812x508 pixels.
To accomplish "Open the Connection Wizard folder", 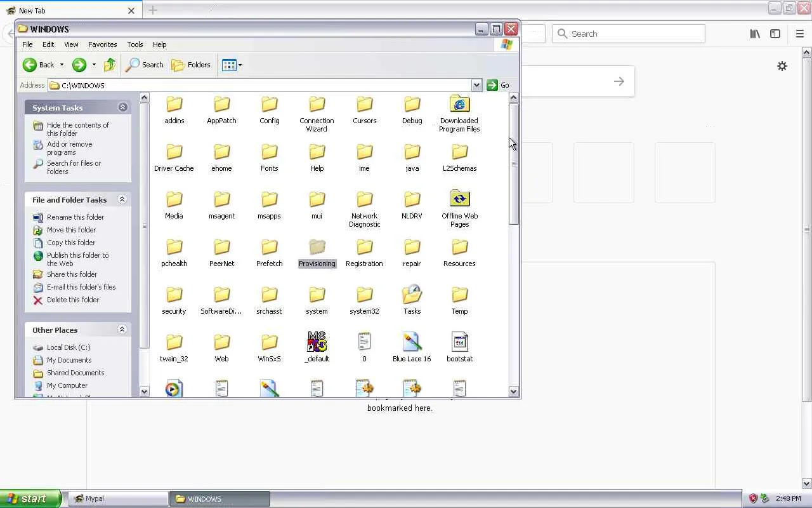I will [x=317, y=114].
